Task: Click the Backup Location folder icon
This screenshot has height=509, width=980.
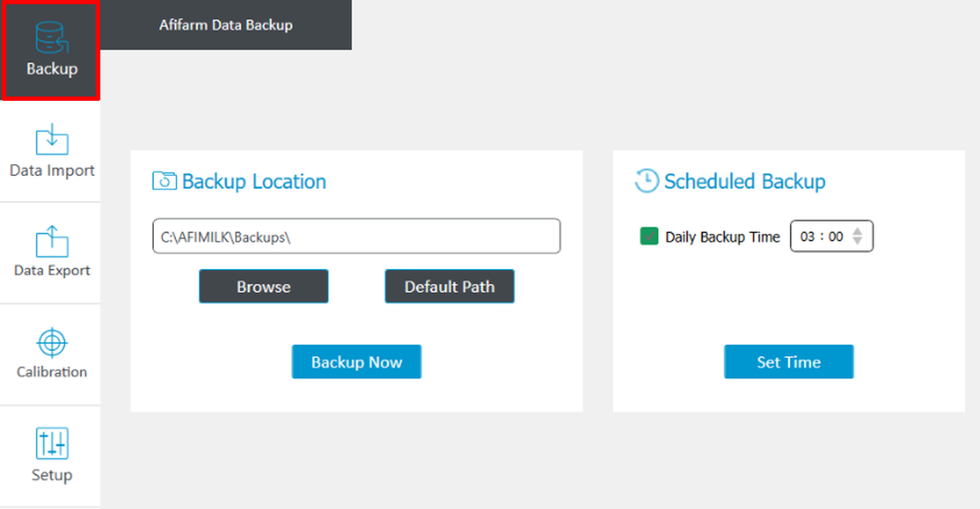Action: pos(164,181)
